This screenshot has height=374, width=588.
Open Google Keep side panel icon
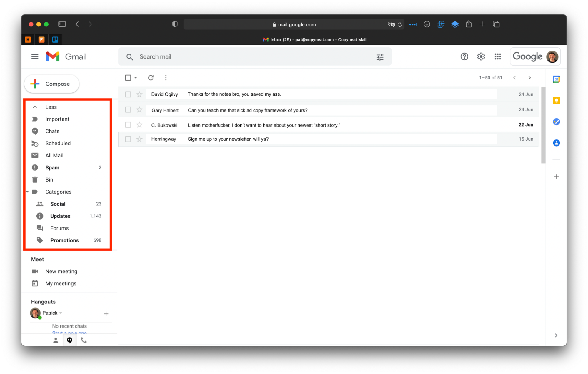(556, 101)
